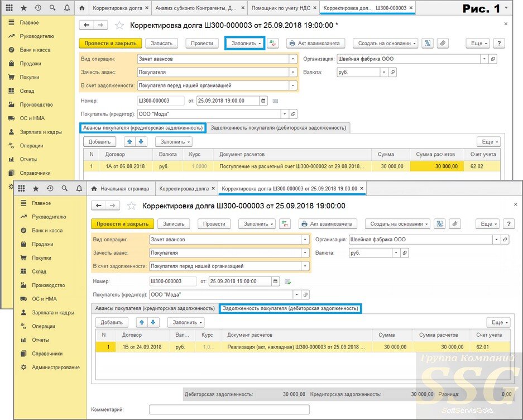Show Дт/Кт postings icon in back window
This screenshot has height=420, width=523.
pyautogui.click(x=273, y=43)
